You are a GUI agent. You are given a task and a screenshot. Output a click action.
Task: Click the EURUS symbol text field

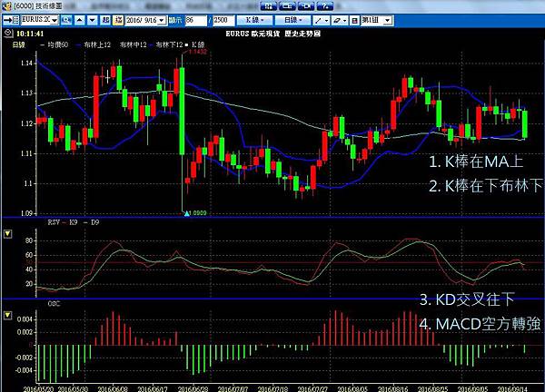36,20
